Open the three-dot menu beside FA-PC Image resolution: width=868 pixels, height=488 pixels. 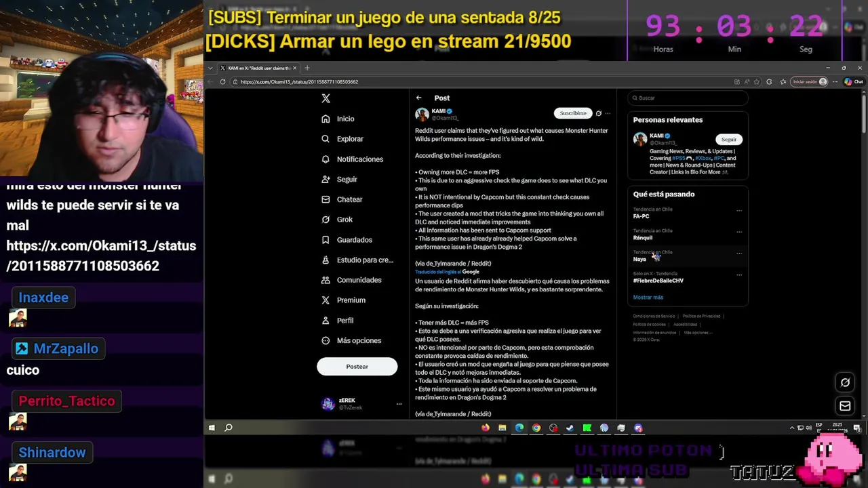click(x=739, y=211)
